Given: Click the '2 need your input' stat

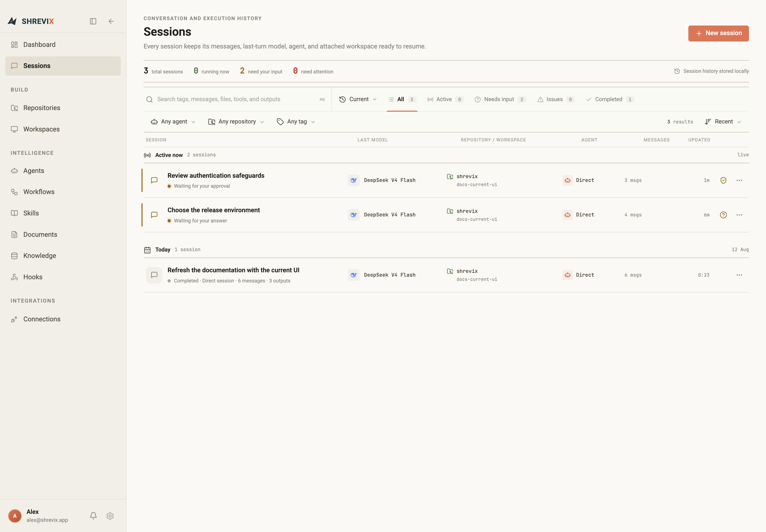Looking at the screenshot, I should click(x=261, y=71).
